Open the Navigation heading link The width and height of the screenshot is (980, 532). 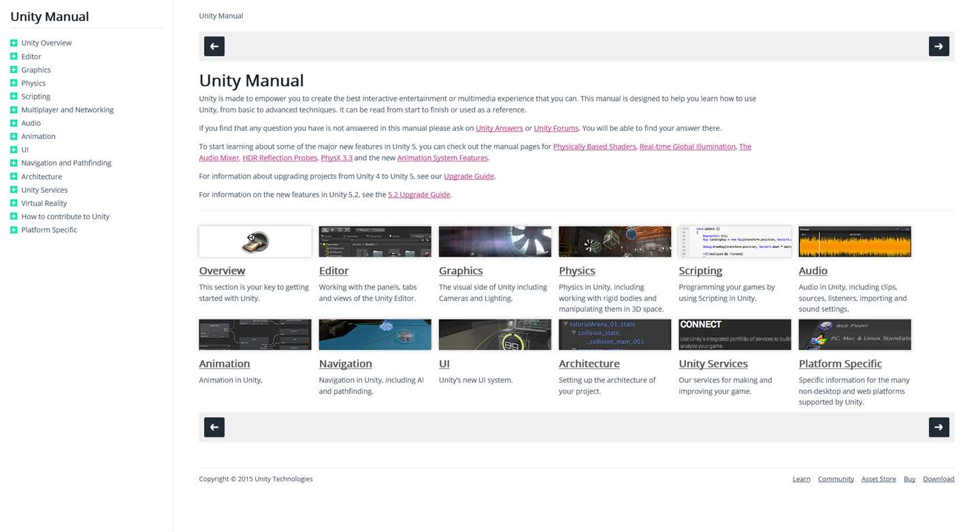click(x=345, y=364)
